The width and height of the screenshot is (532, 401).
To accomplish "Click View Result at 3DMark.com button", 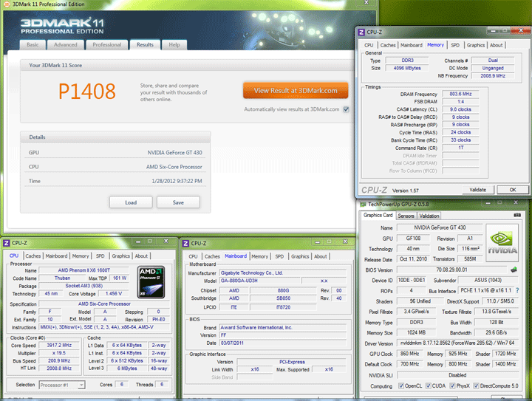I will coord(296,91).
